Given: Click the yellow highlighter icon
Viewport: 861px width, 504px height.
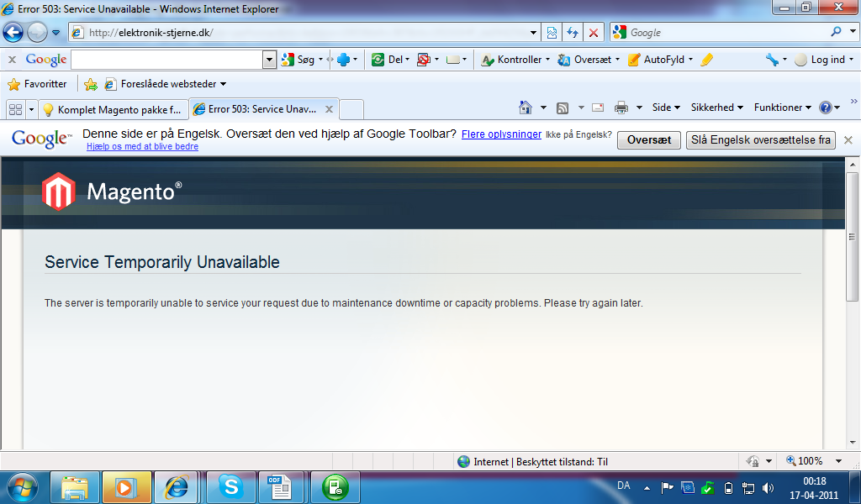Looking at the screenshot, I should click(707, 60).
